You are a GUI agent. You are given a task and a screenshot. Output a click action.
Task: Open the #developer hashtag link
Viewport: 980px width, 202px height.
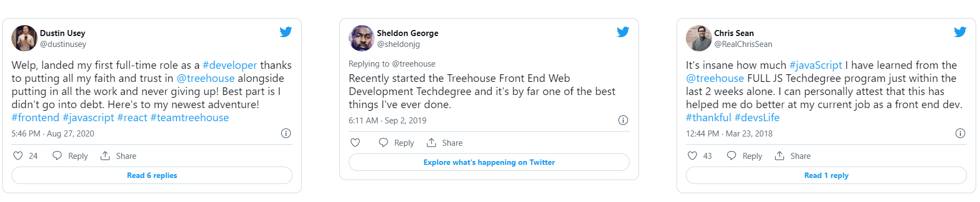(x=229, y=65)
